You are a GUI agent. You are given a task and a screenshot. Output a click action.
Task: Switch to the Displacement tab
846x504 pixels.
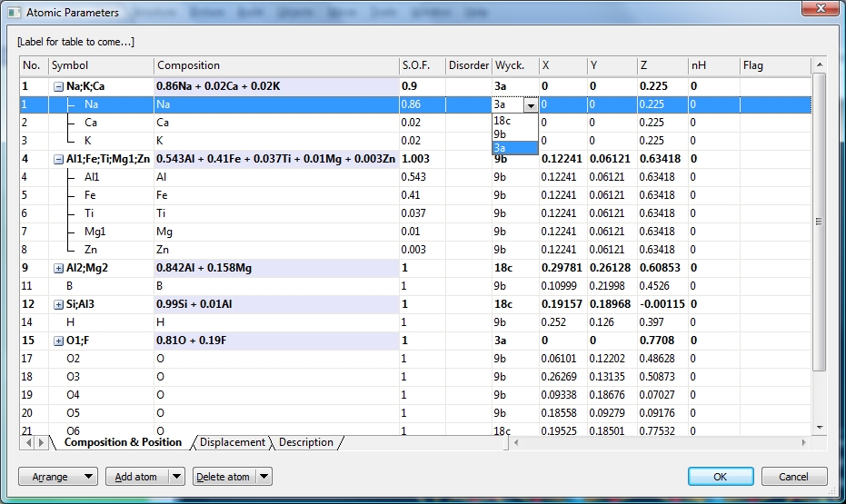(233, 443)
